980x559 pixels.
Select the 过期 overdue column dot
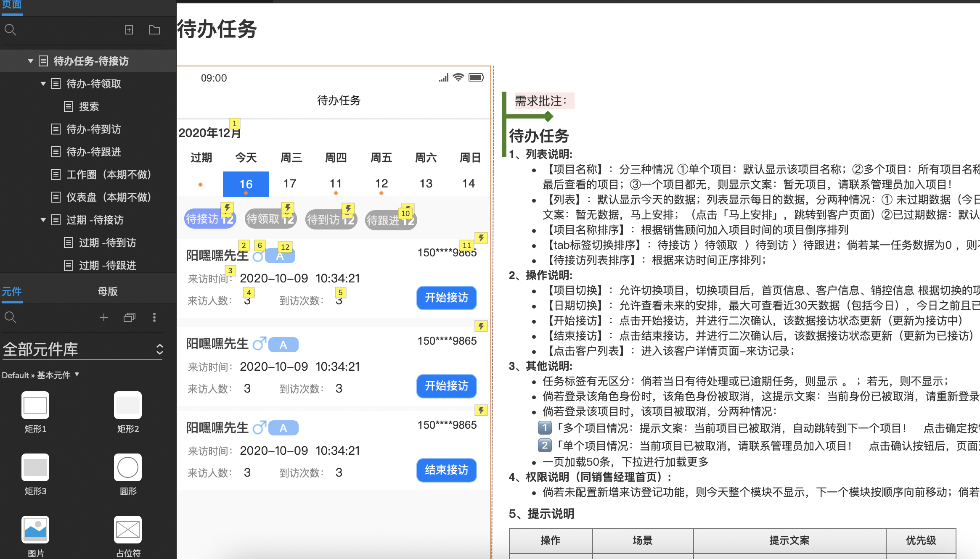click(x=201, y=185)
